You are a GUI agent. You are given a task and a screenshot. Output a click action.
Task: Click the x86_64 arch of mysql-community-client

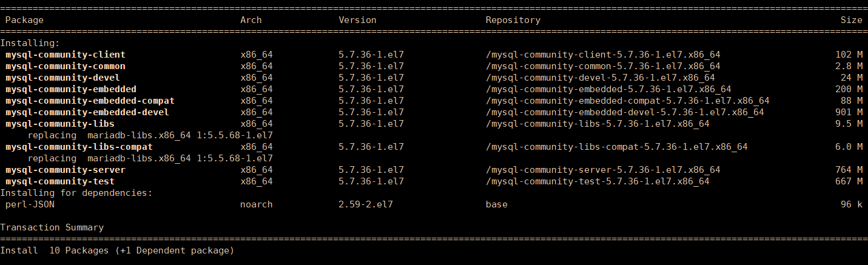(257, 55)
